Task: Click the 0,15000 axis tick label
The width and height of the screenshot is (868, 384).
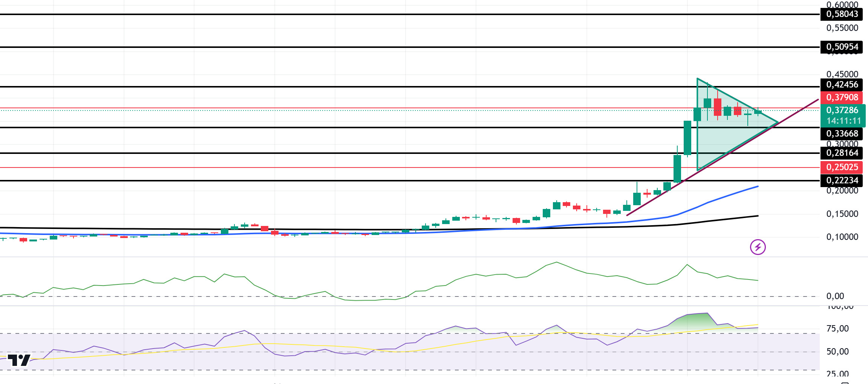Action: [842, 214]
